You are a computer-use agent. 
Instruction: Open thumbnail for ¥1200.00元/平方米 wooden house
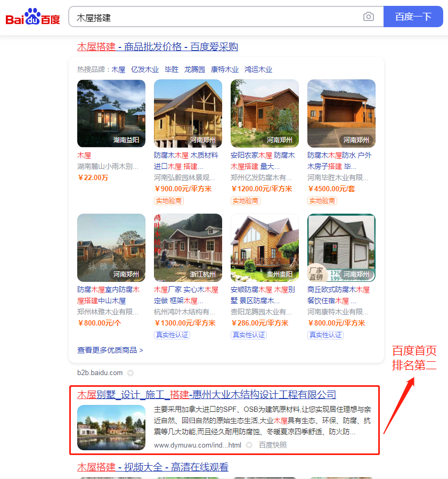pyautogui.click(x=264, y=113)
